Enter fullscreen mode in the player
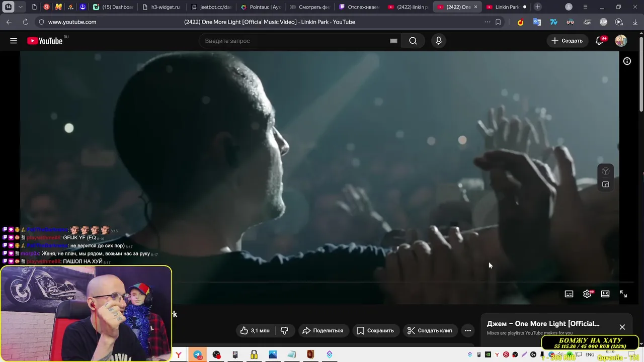The height and width of the screenshot is (362, 644). point(623,294)
